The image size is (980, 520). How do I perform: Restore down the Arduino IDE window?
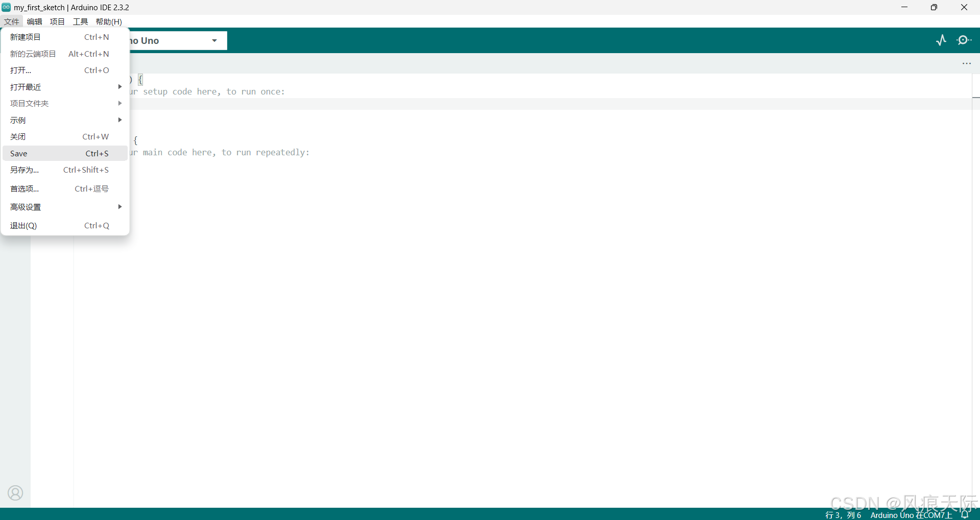(934, 7)
